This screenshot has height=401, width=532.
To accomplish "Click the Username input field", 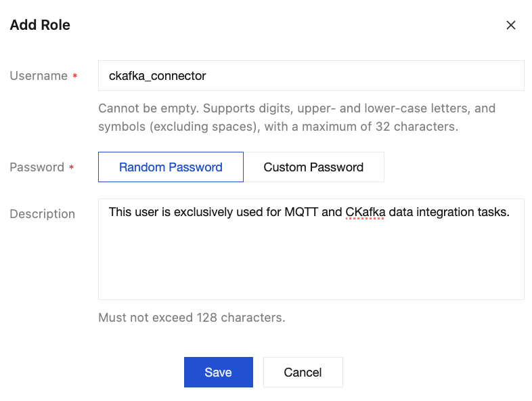I will coord(311,76).
